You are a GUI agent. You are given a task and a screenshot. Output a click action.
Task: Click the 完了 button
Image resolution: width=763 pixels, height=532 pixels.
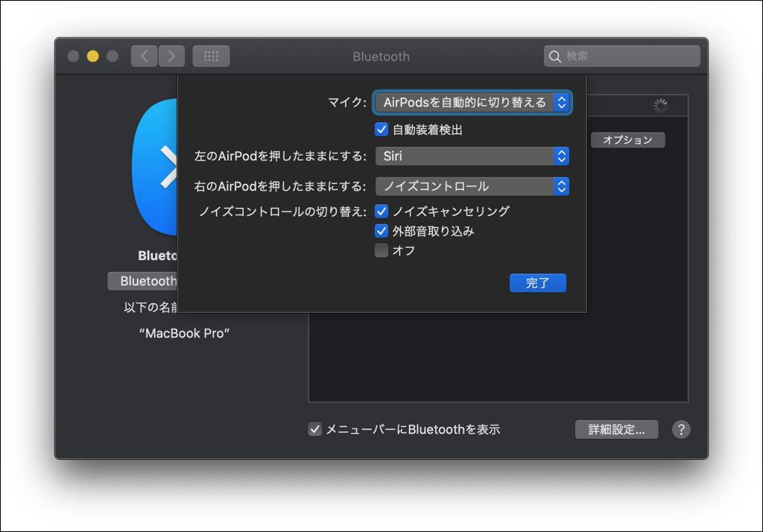pos(538,283)
